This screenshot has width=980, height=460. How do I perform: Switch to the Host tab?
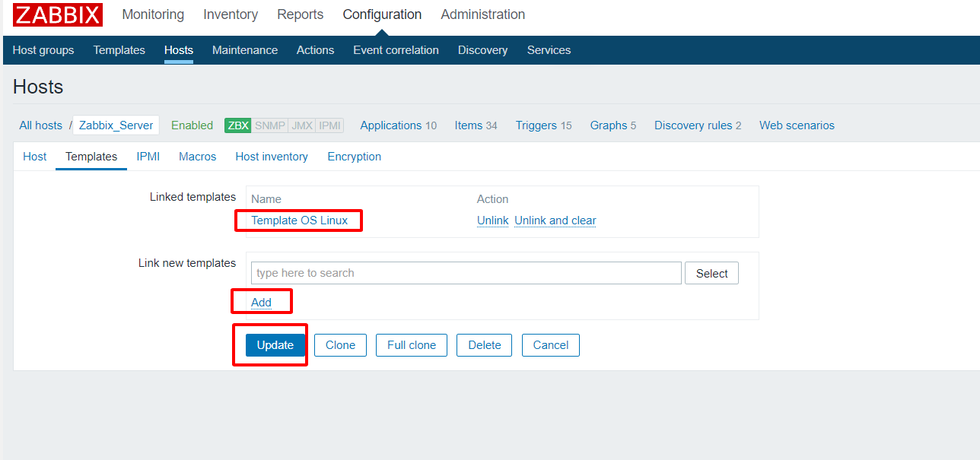coord(35,157)
